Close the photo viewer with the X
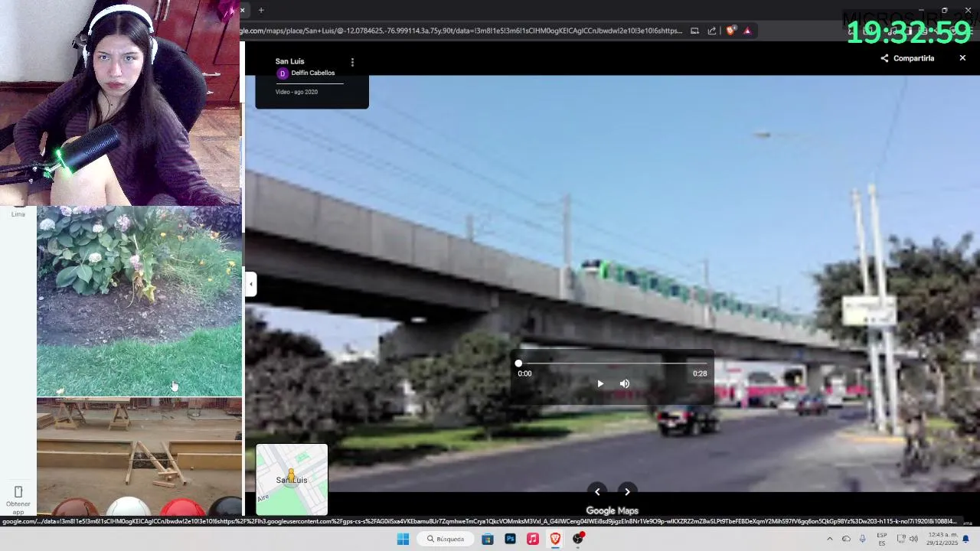The width and height of the screenshot is (980, 551). tap(962, 58)
